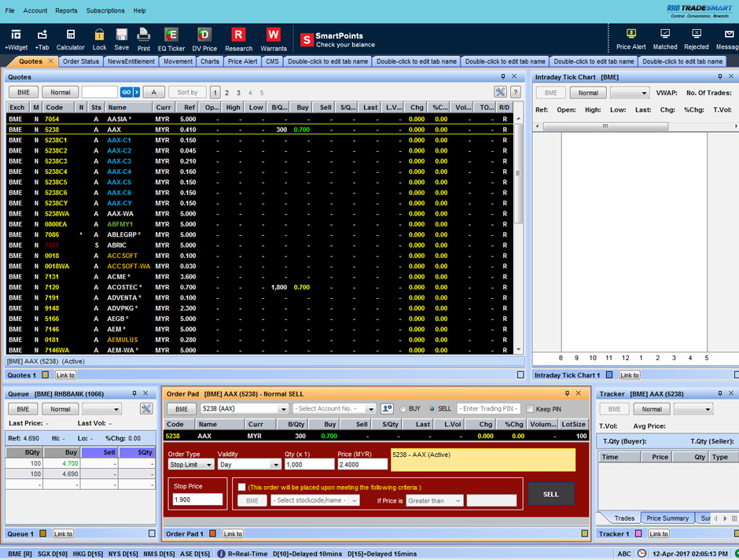Image resolution: width=739 pixels, height=560 pixels.
Task: Open Quotes panel settings wrench icon
Action: (500, 92)
